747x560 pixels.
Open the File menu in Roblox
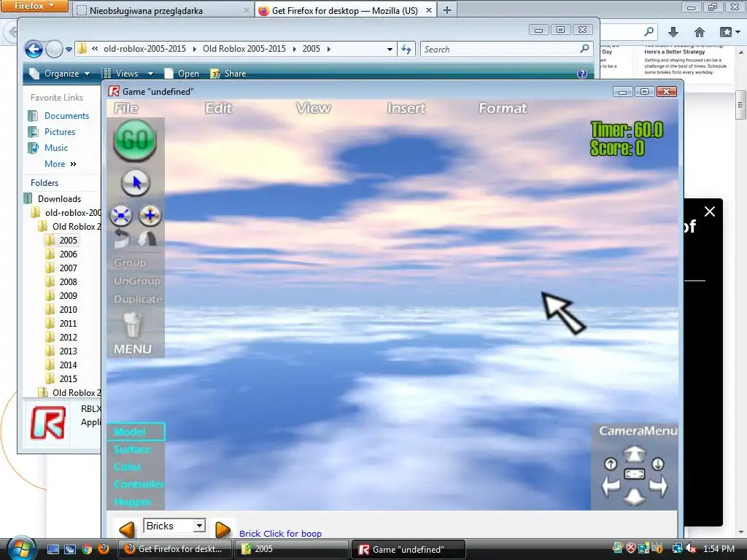coord(126,108)
